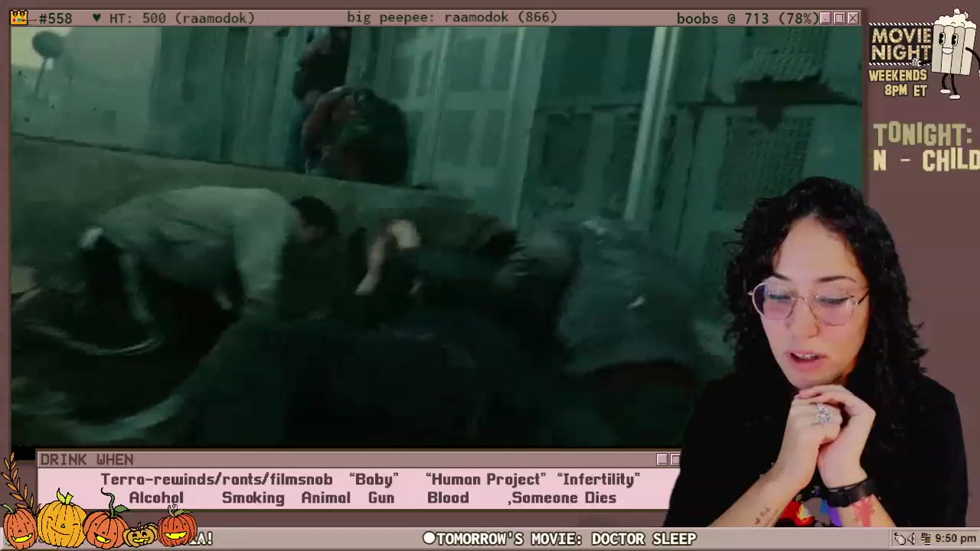Click the WEEKENDS 8PM ET text
980x551 pixels.
pos(898,83)
